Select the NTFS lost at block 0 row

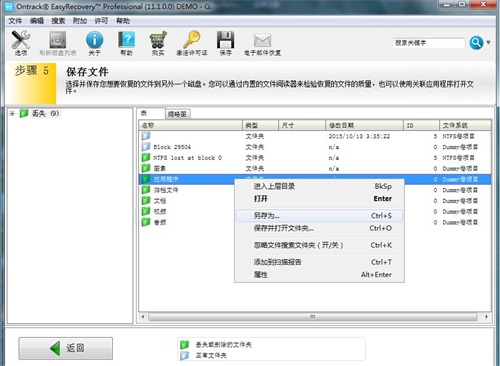[315, 157]
